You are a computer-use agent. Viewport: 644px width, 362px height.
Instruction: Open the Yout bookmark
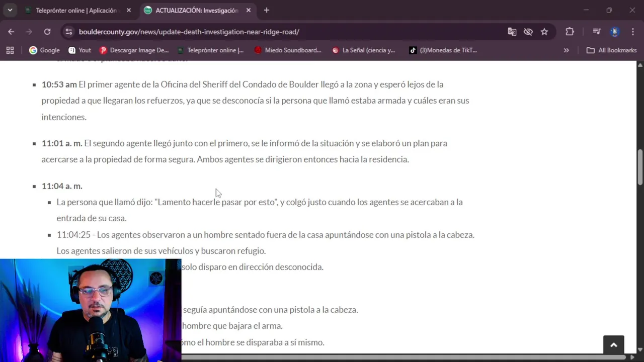79,50
